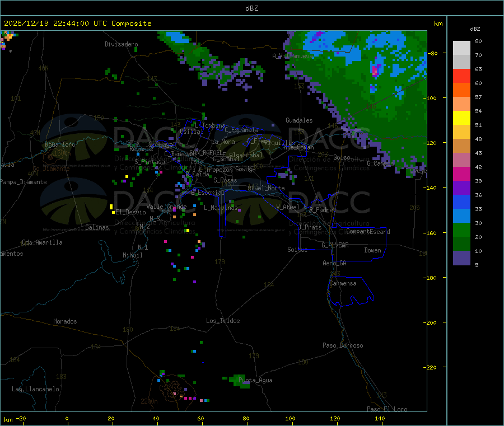Click the Los_Toldos map label
Viewport: 504px width, 426px height.
[x=223, y=321]
